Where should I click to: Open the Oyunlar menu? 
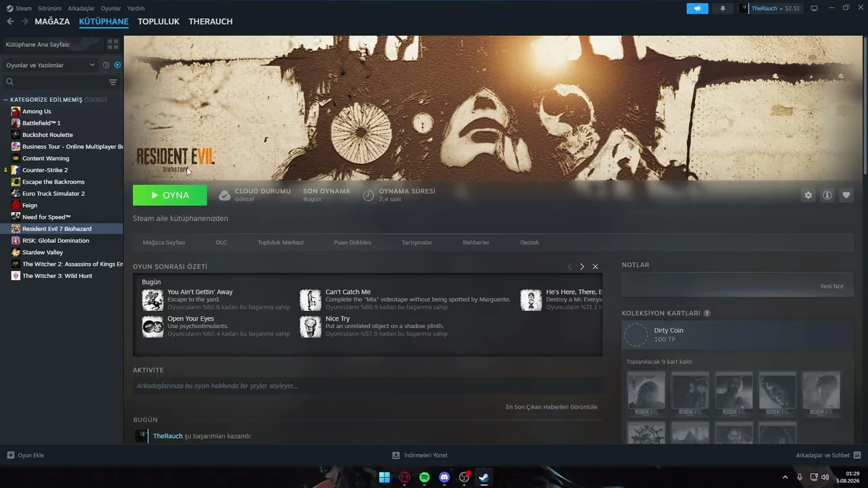[111, 8]
